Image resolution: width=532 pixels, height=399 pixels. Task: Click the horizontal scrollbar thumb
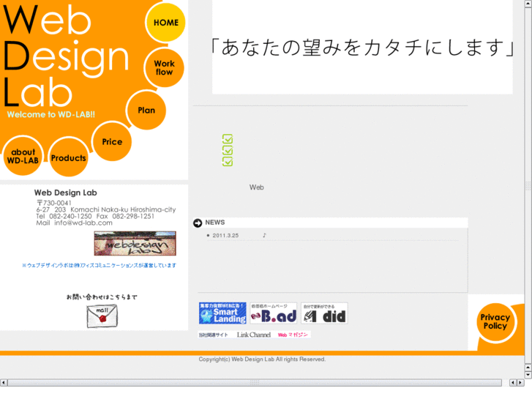click(255, 383)
